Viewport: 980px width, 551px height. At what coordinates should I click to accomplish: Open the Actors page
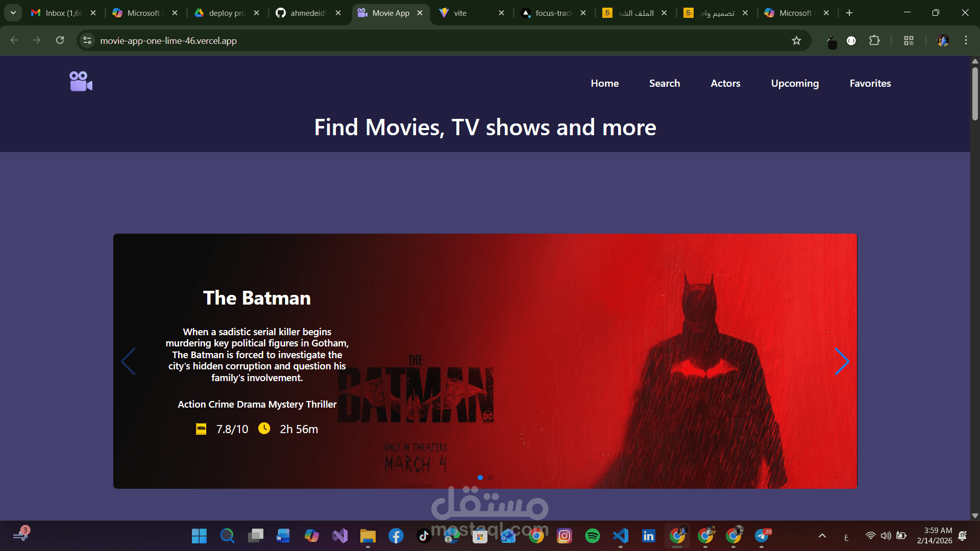[725, 83]
